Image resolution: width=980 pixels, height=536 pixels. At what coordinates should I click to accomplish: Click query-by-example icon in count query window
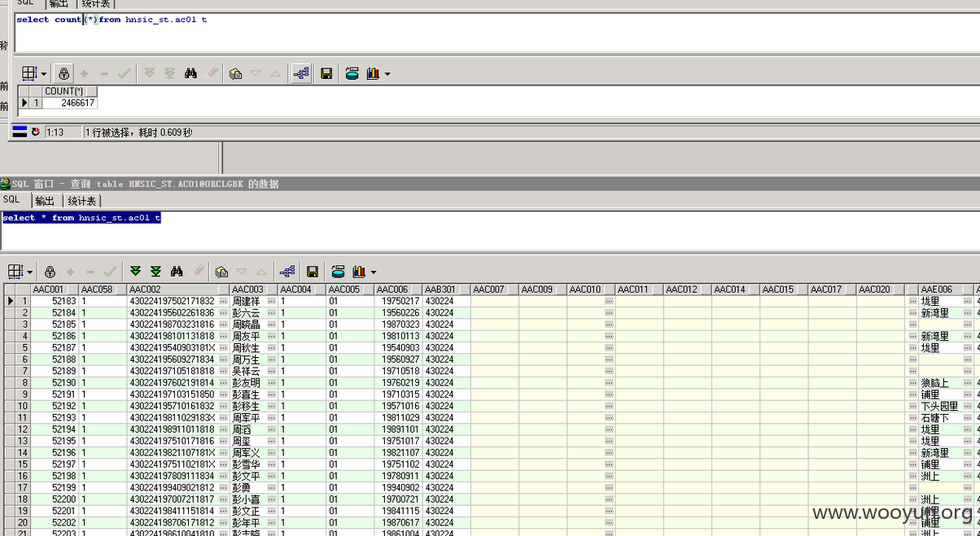235,73
